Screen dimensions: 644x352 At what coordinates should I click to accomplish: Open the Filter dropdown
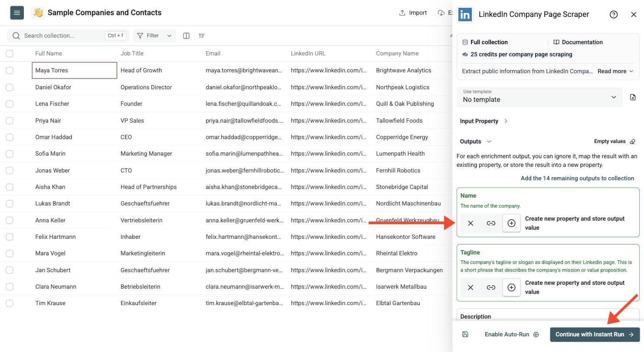click(154, 36)
